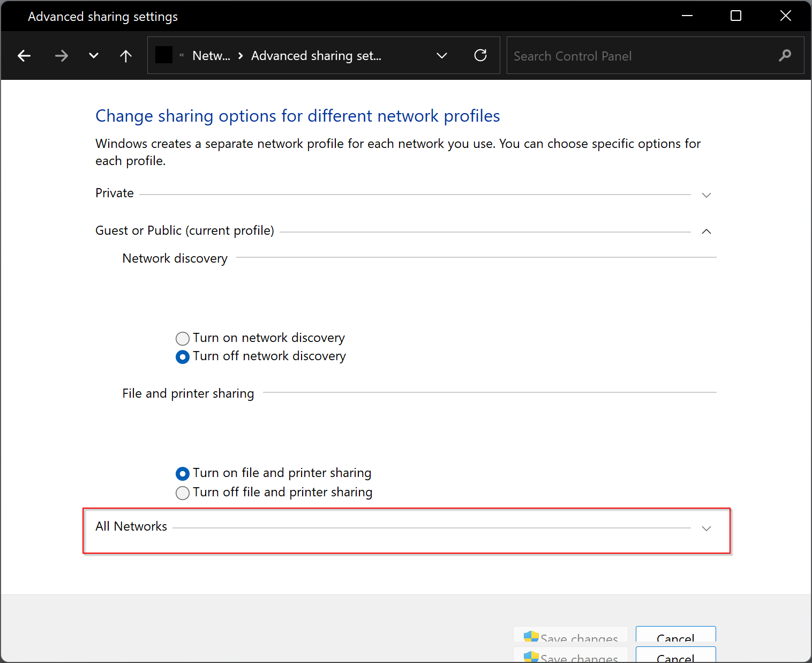Click the Advanced sharing set... breadcrumb
This screenshot has width=812, height=663.
tap(316, 56)
